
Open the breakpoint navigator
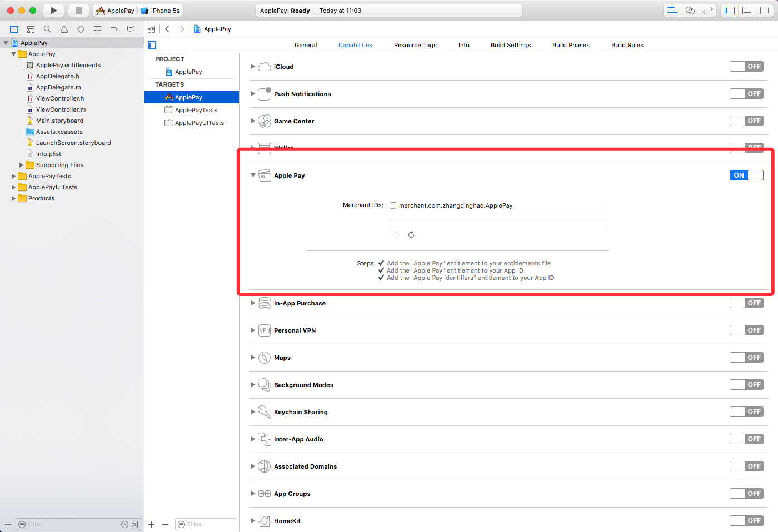tap(114, 29)
